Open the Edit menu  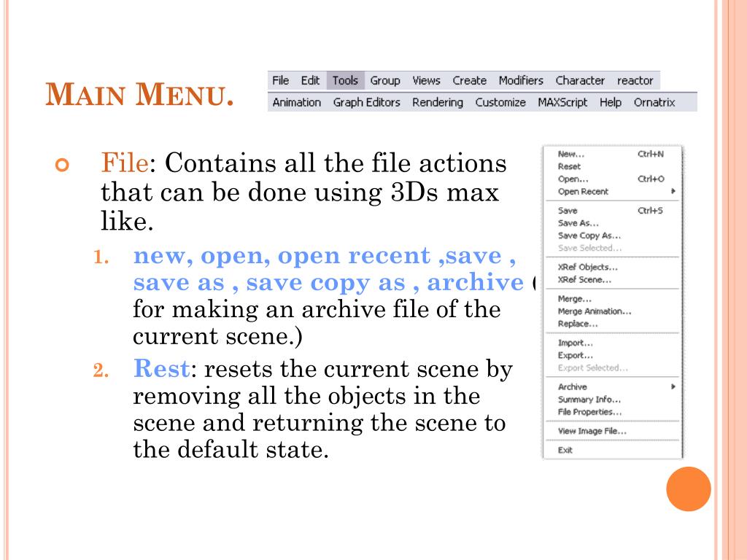point(310,80)
